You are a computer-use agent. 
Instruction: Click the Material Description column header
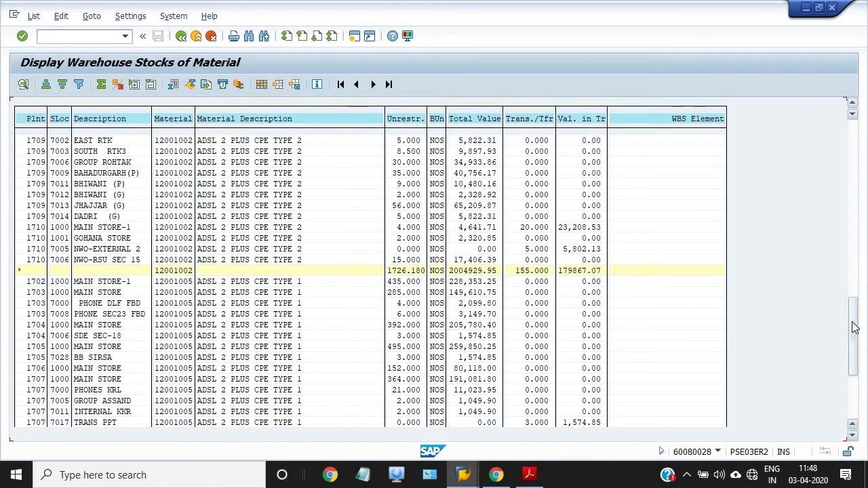coord(290,119)
